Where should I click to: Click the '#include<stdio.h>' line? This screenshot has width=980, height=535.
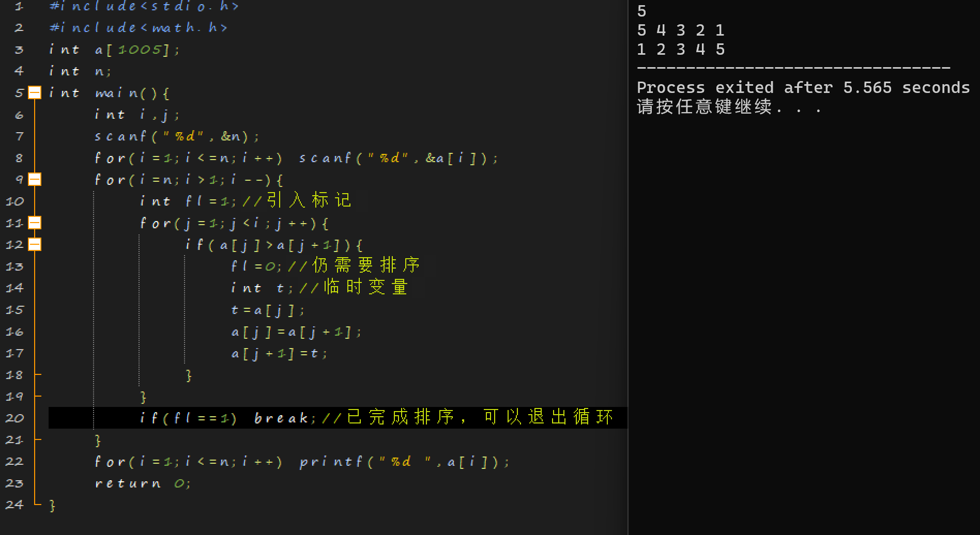144,6
